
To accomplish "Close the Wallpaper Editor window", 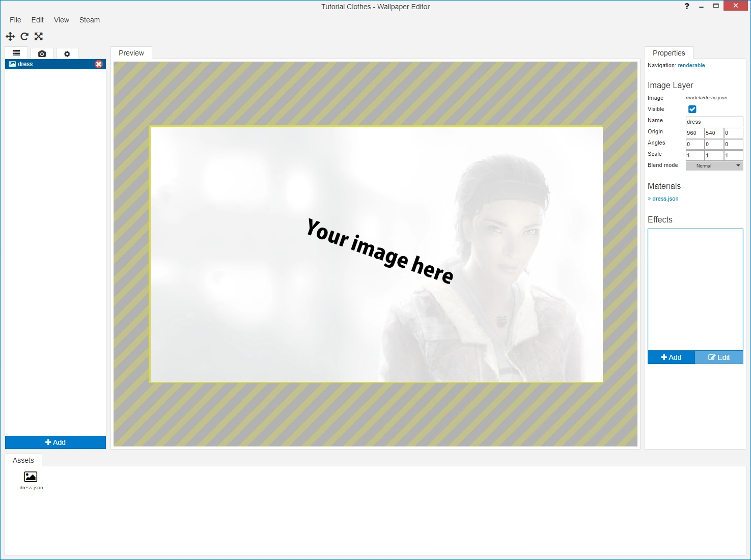I will pos(736,6).
